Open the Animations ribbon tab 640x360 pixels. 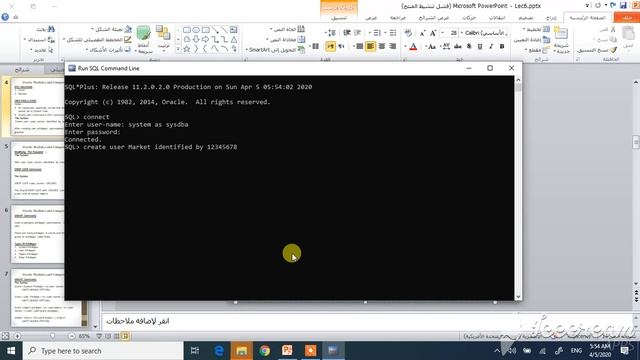coord(469,18)
